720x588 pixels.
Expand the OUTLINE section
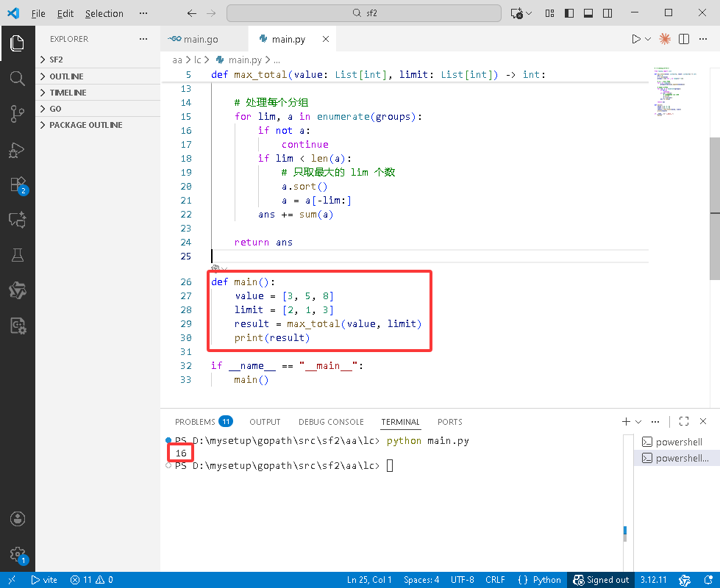pos(98,76)
